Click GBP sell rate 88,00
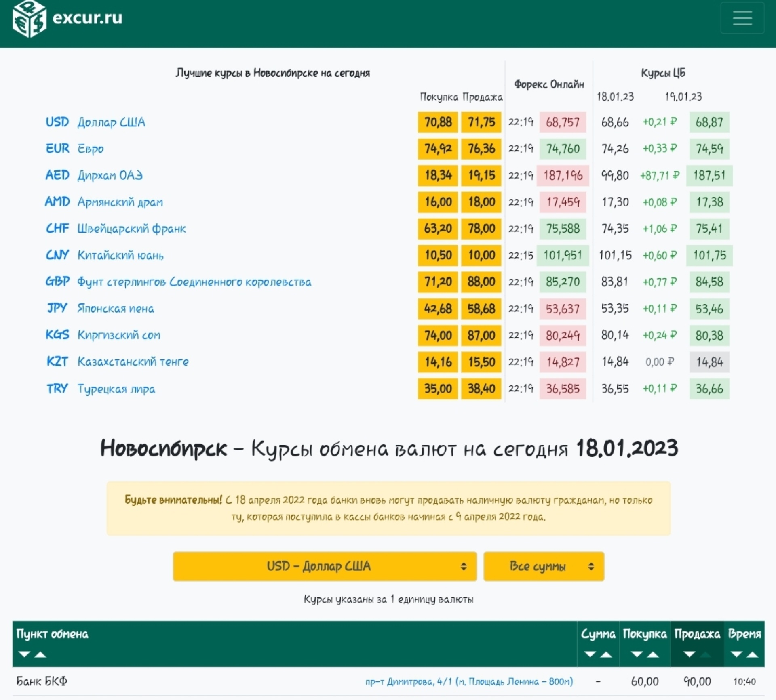This screenshot has height=700, width=776. click(x=481, y=282)
